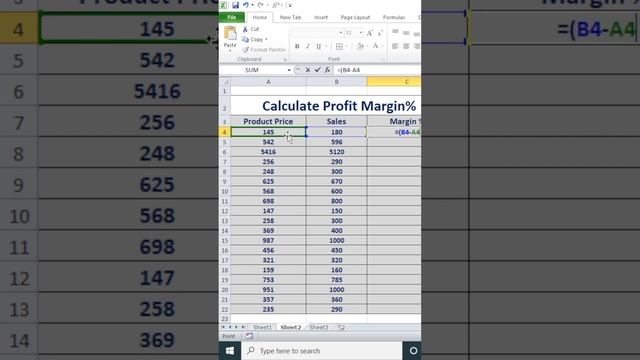Expand the Name Box dropdown next to SUM
640x360 pixels.
point(289,70)
